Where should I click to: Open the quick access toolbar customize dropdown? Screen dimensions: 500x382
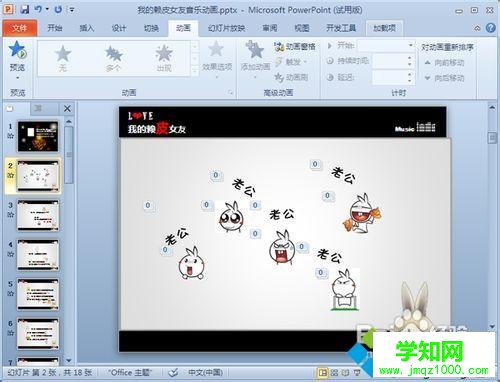pyautogui.click(x=72, y=10)
